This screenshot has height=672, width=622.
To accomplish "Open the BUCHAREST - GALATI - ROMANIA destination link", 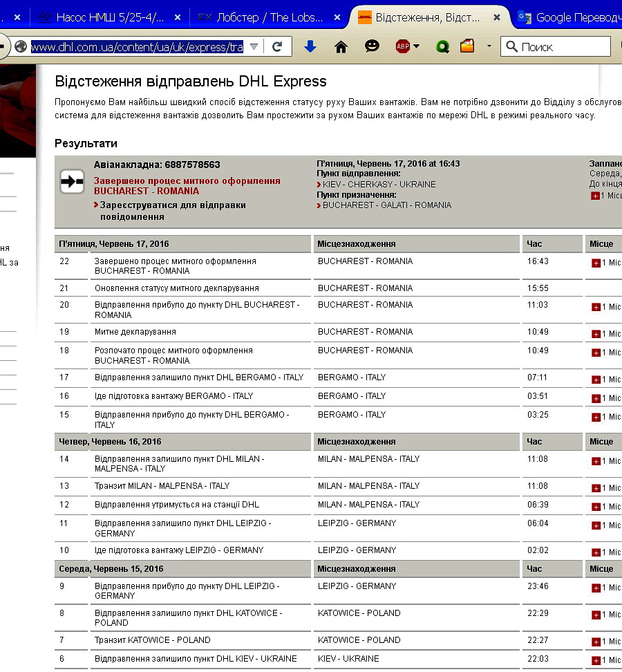I will pyautogui.click(x=387, y=205).
